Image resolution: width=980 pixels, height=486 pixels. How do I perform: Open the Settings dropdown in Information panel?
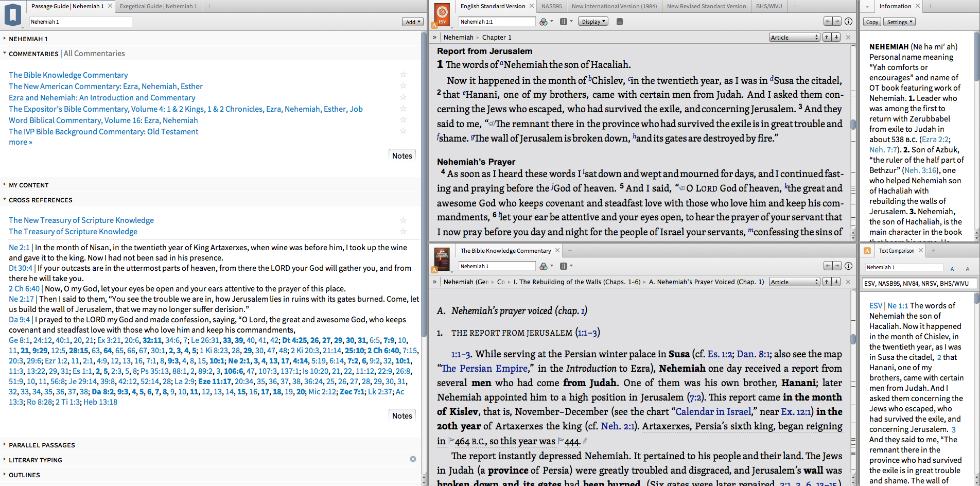(900, 22)
